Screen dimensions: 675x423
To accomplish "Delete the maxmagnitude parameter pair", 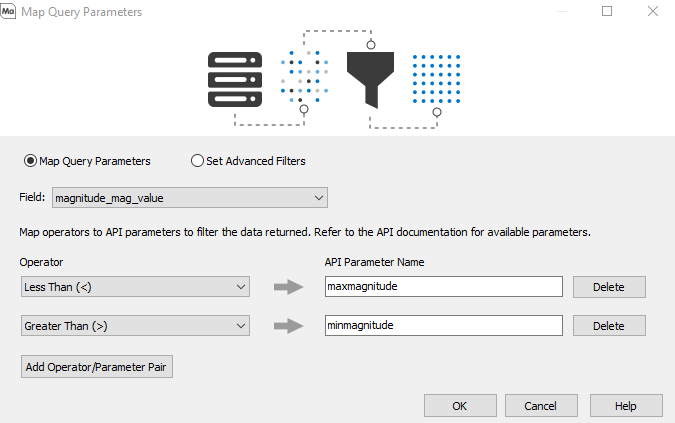I will click(609, 287).
